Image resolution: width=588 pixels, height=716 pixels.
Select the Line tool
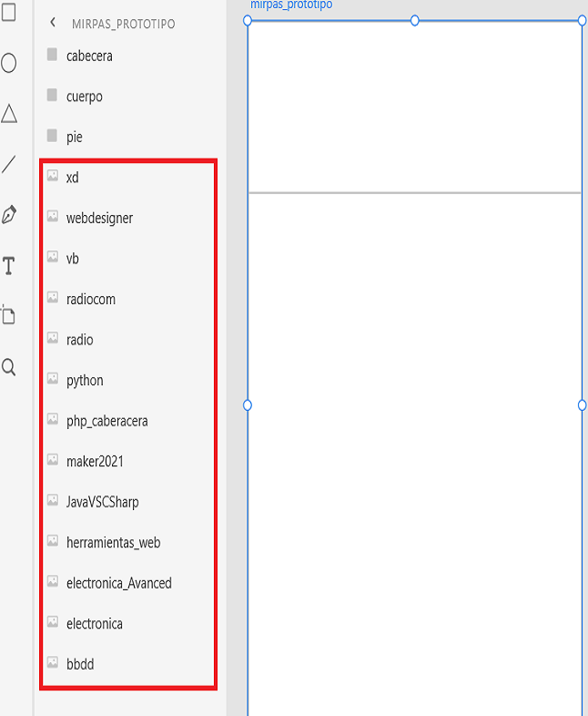8,164
